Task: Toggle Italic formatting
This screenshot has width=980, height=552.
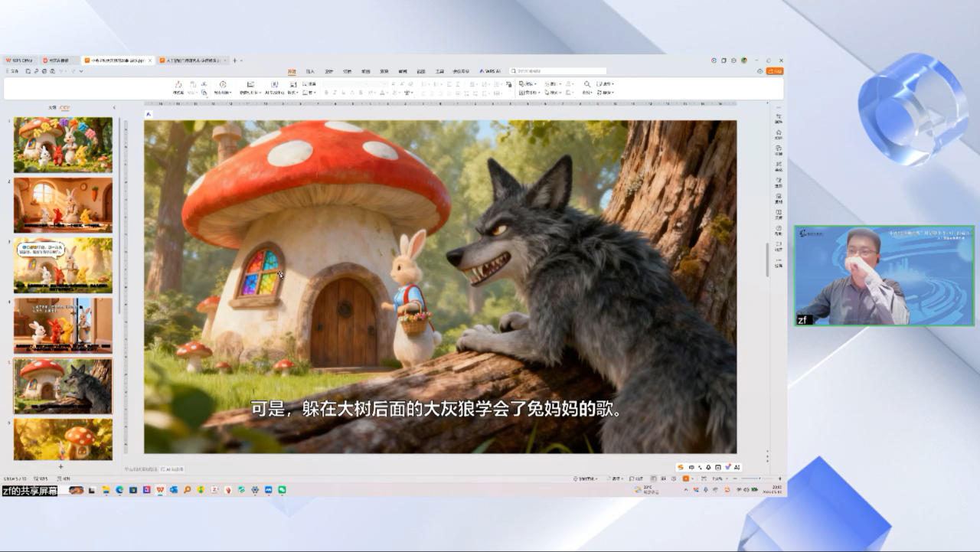Action: coord(335,93)
